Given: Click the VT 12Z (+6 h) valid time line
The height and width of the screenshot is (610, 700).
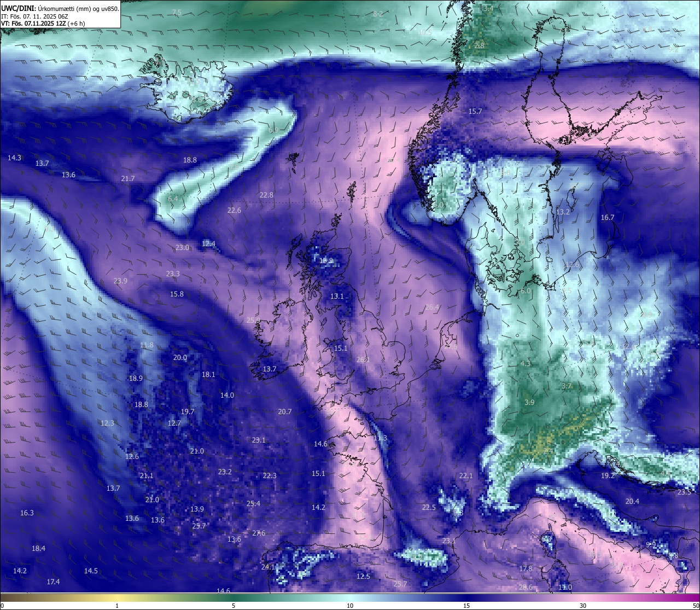Looking at the screenshot, I should tap(43, 24).
